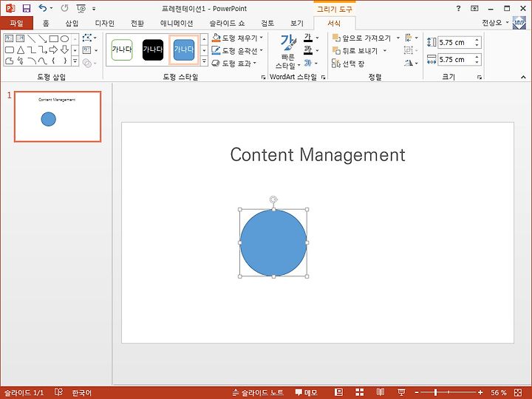This screenshot has width=532, height=399.
Task: Expand the shape styles gallery
Action: [x=204, y=61]
